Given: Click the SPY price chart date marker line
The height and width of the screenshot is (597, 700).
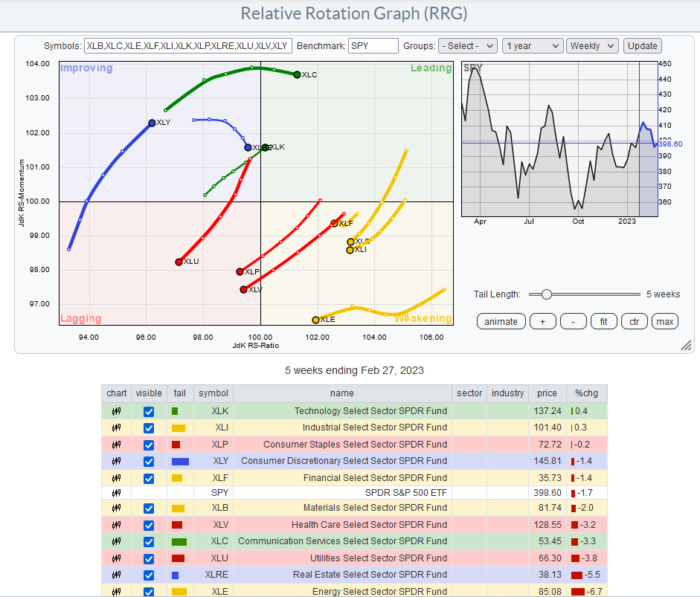Looking at the screenshot, I should pyautogui.click(x=639, y=139).
